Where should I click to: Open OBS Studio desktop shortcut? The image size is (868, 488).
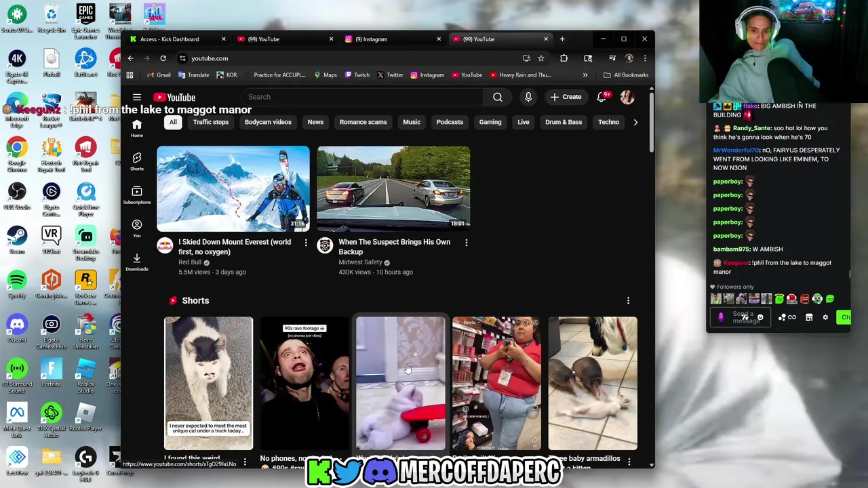point(17,195)
